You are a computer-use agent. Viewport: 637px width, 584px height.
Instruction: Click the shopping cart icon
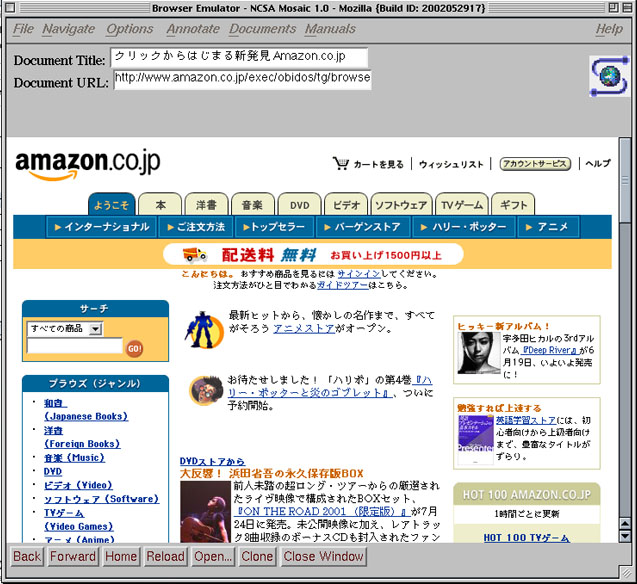340,163
